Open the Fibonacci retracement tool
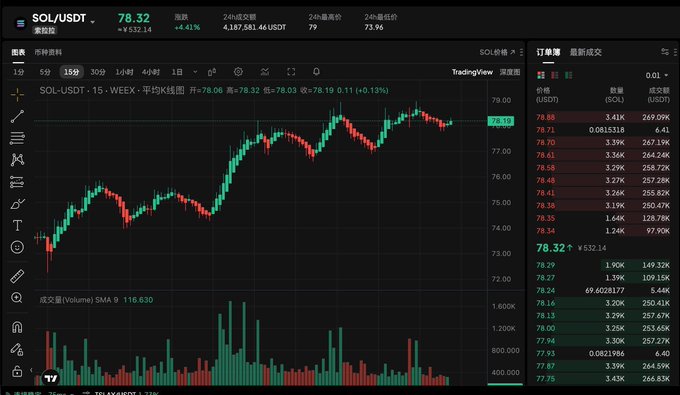Viewport: 680px width, 395px height. [17, 138]
